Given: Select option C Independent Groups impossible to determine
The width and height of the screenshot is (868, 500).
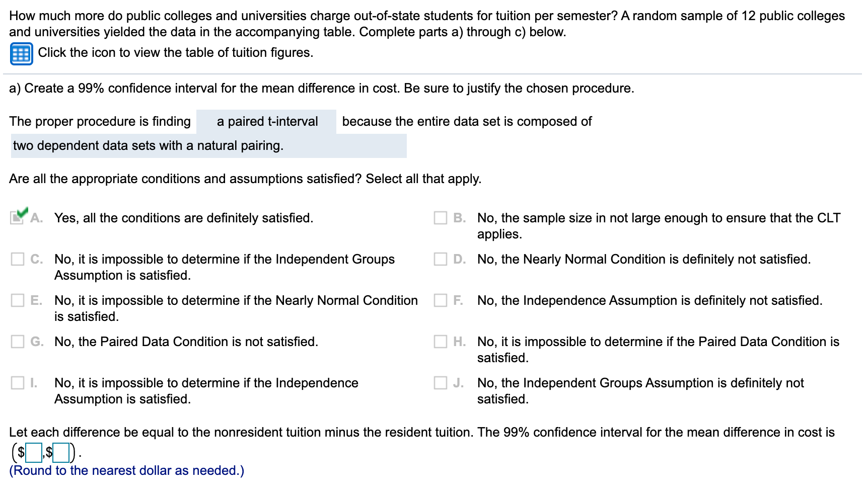Looking at the screenshot, I should pyautogui.click(x=18, y=259).
